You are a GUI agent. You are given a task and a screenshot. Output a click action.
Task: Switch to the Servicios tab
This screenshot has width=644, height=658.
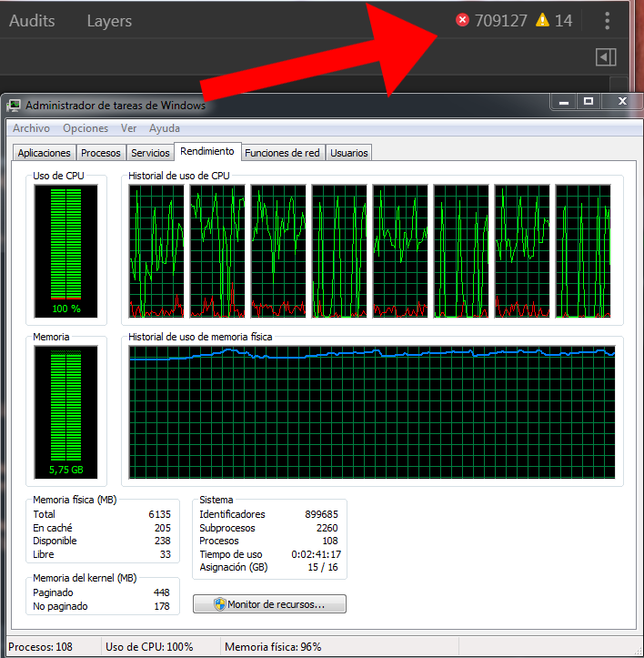[x=150, y=153]
